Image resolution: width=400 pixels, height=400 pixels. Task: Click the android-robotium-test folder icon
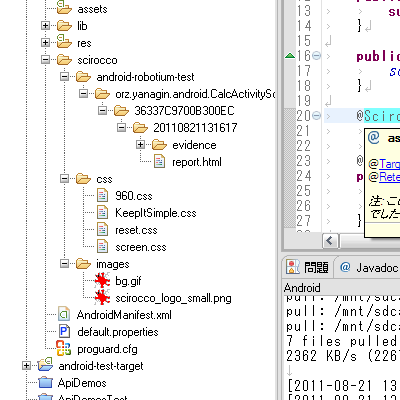[x=83, y=77]
